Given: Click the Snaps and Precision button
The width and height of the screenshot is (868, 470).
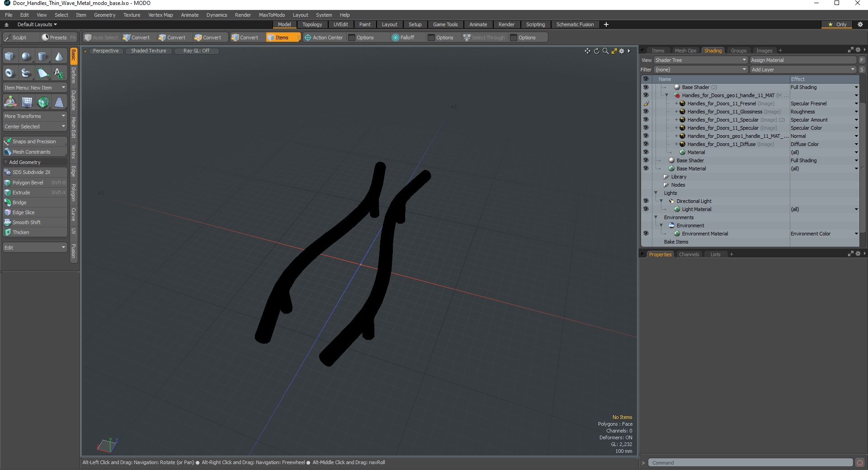Looking at the screenshot, I should click(35, 141).
